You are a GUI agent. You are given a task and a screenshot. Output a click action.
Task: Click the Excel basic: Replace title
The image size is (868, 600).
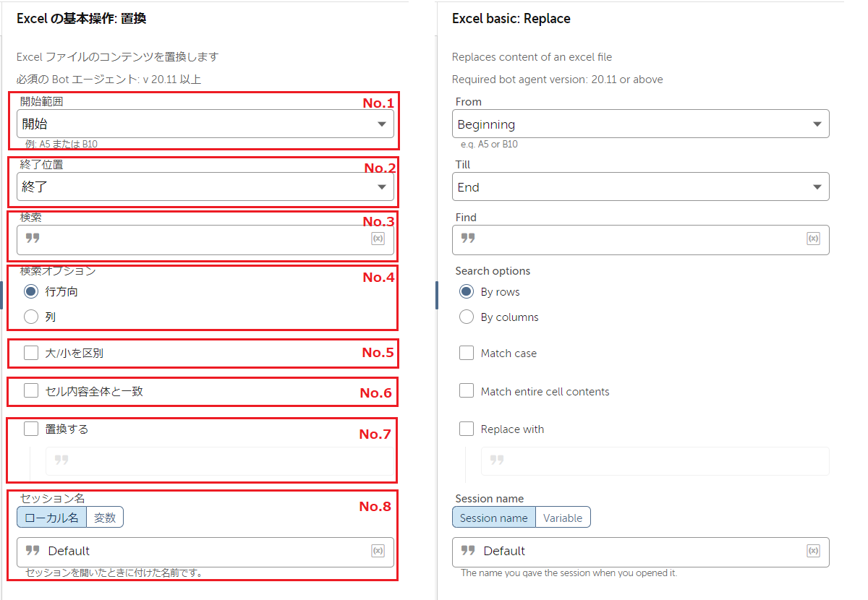[511, 19]
